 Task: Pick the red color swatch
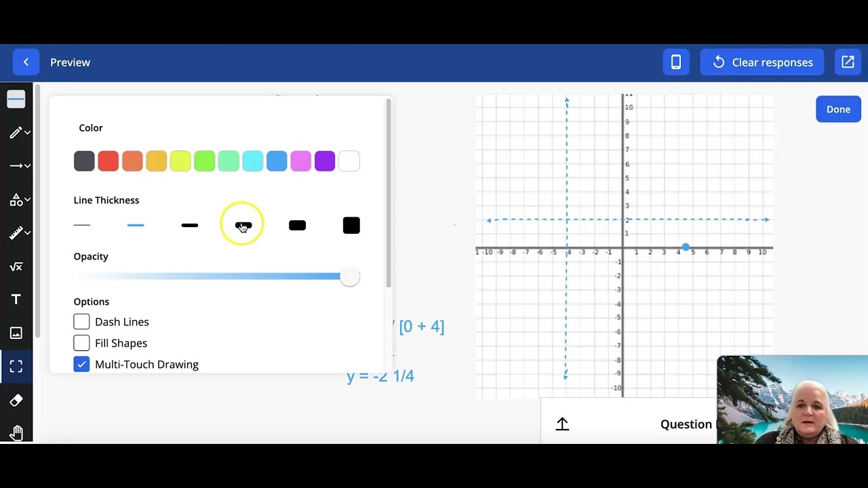(108, 161)
